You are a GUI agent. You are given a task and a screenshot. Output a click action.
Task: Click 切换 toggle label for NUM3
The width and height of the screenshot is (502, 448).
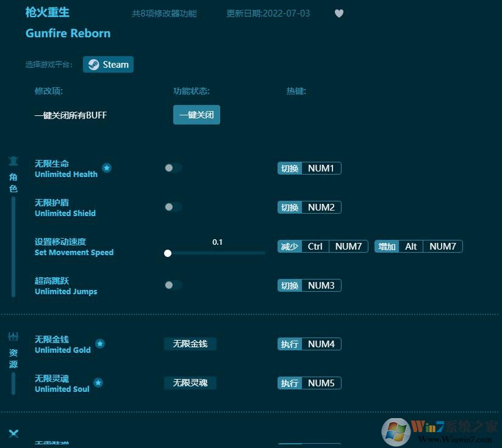290,286
